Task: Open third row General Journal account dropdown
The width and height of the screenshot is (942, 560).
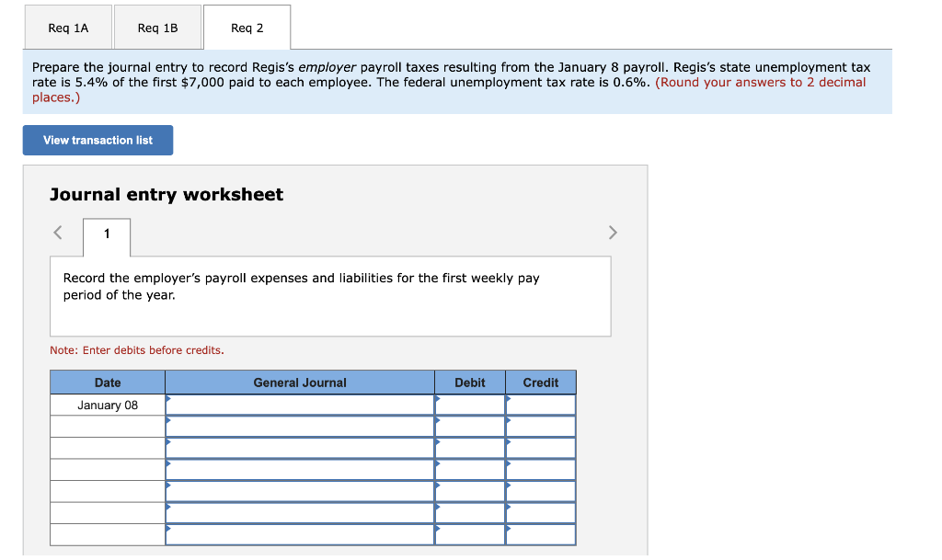Action: pyautogui.click(x=300, y=448)
